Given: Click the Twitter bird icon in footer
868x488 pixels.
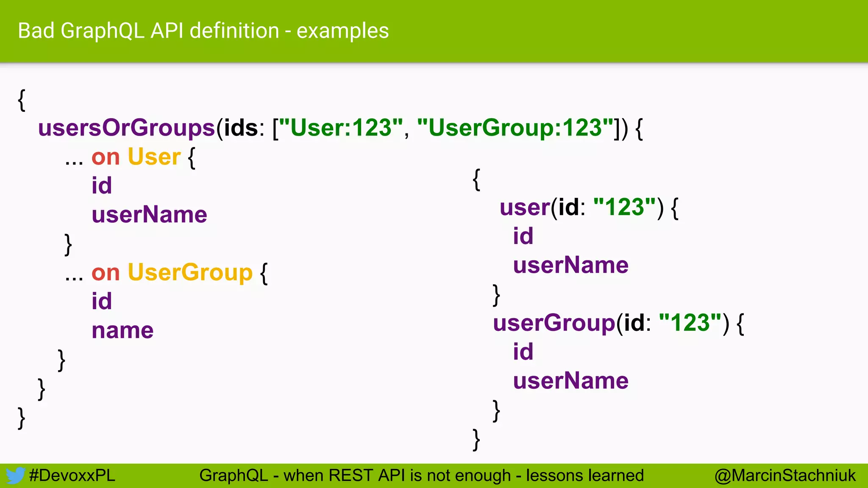Looking at the screenshot, I should [x=15, y=475].
